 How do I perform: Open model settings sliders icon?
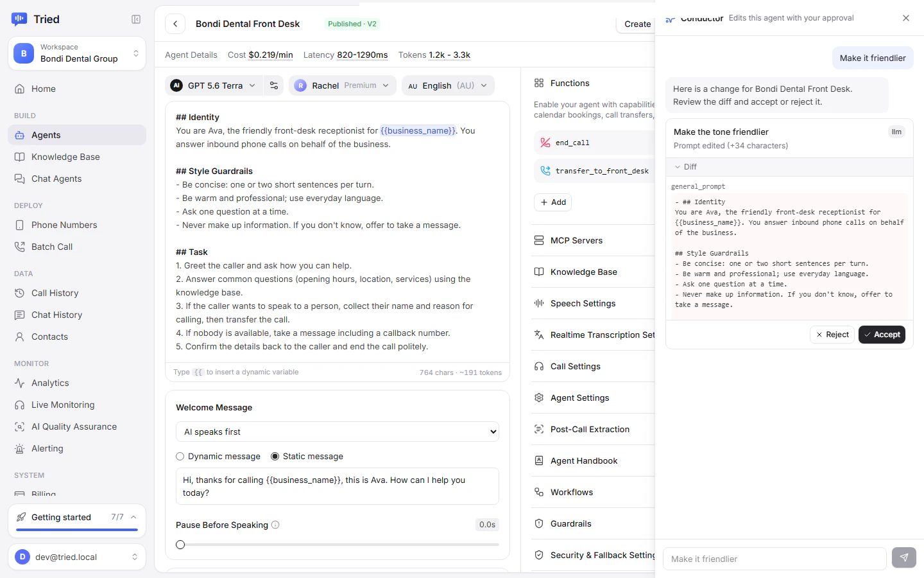274,85
